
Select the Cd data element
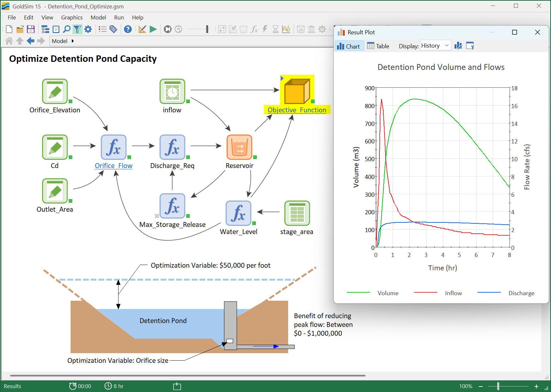pos(55,147)
